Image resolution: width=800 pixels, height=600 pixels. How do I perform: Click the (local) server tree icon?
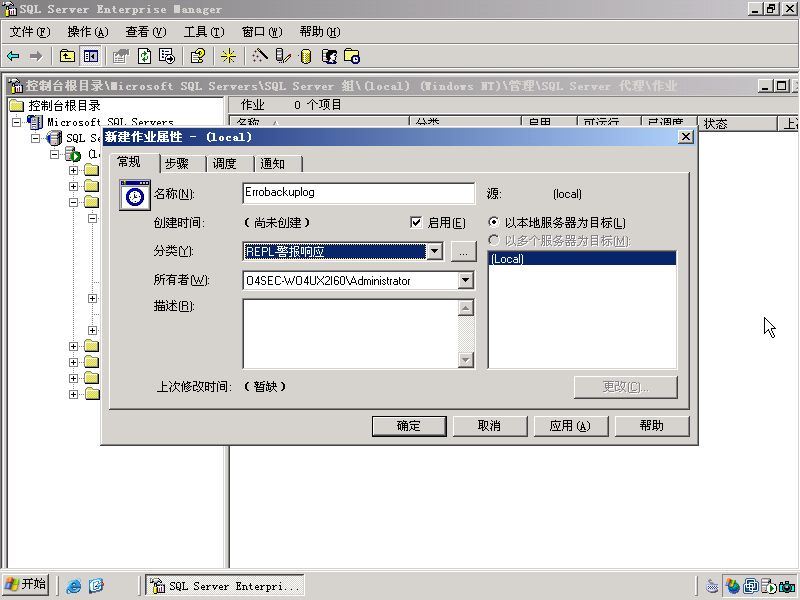pyautogui.click(x=73, y=154)
